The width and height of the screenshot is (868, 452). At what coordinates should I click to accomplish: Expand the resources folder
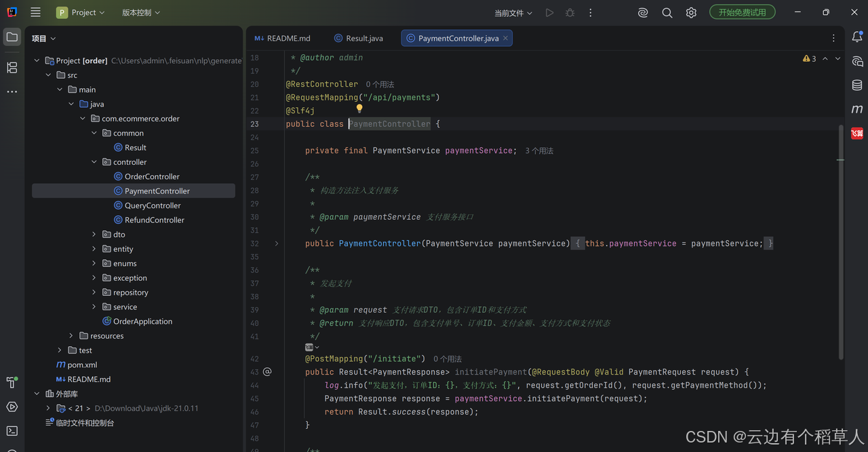[71, 336]
